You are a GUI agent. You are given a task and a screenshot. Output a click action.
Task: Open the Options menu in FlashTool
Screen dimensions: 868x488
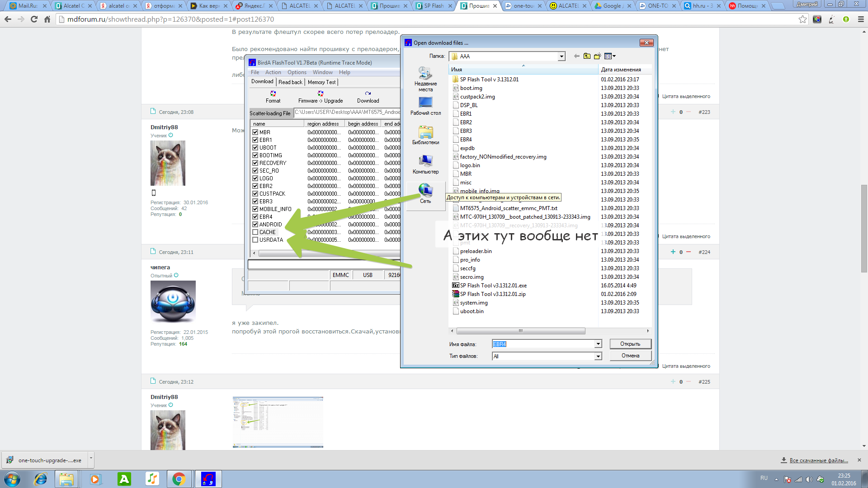[297, 72]
